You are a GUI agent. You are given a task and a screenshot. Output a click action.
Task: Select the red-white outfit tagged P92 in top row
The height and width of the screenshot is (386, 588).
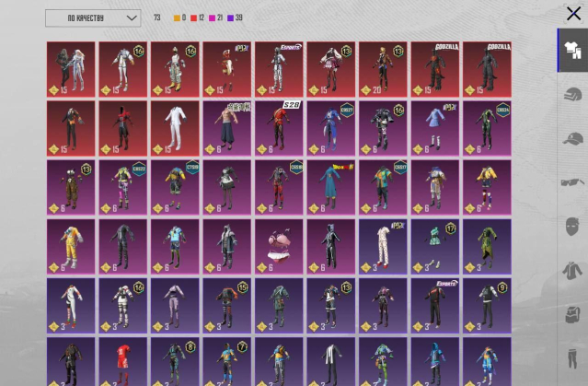[227, 69]
